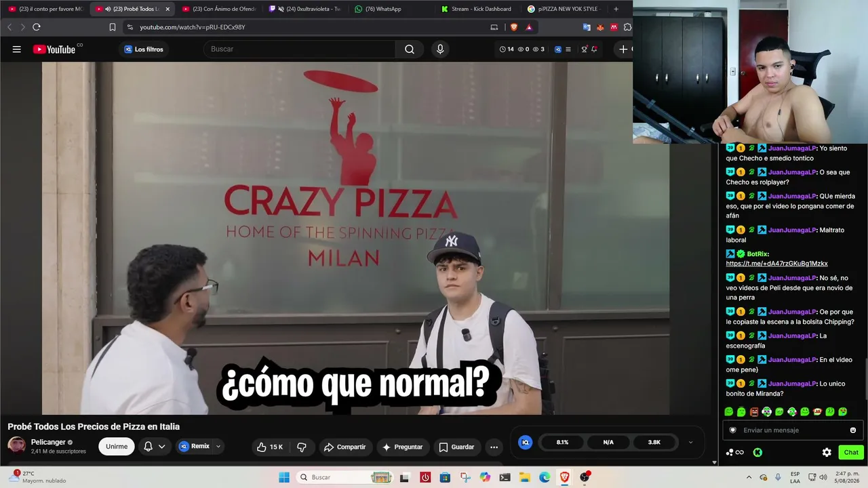The image size is (868, 488).
Task: Open more actions three-dot menu
Action: [494, 447]
